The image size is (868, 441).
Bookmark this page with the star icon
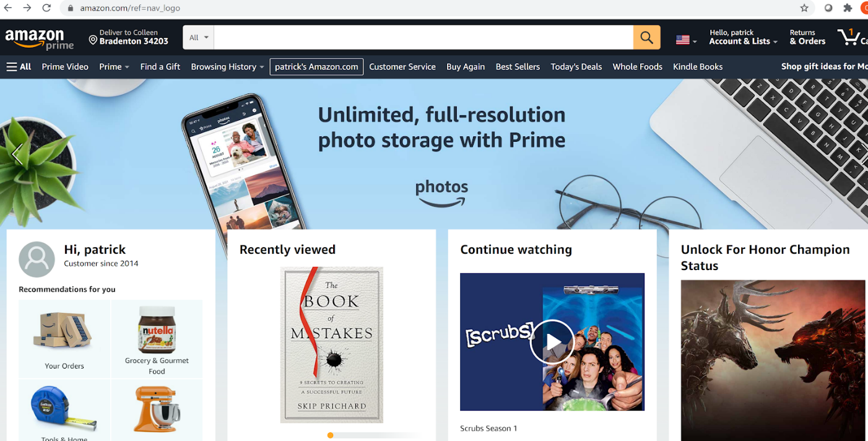click(804, 8)
